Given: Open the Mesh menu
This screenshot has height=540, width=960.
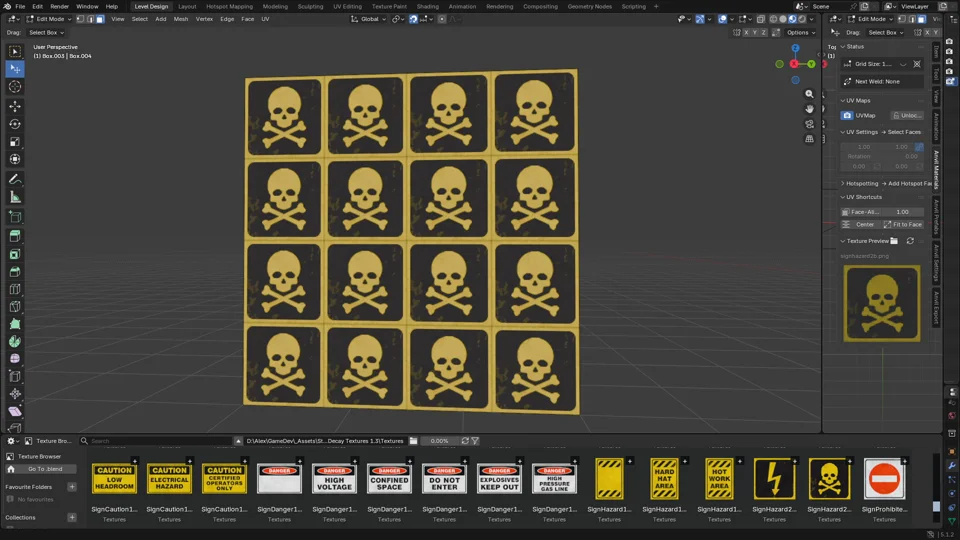Looking at the screenshot, I should coord(181,19).
